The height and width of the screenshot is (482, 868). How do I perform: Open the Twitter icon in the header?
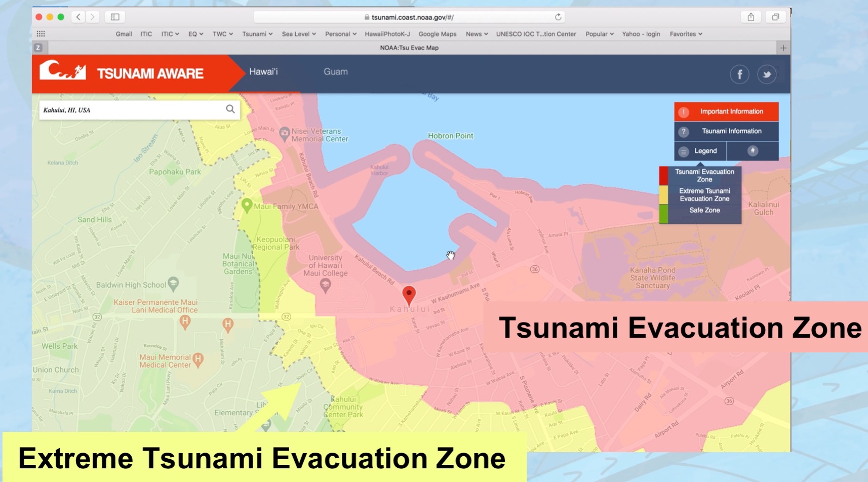coord(767,74)
